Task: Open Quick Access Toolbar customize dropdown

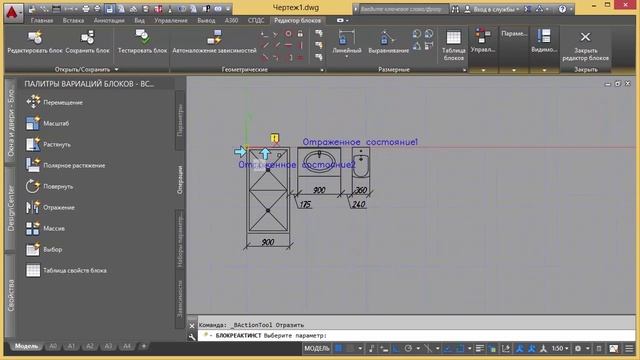Action: pos(228,9)
